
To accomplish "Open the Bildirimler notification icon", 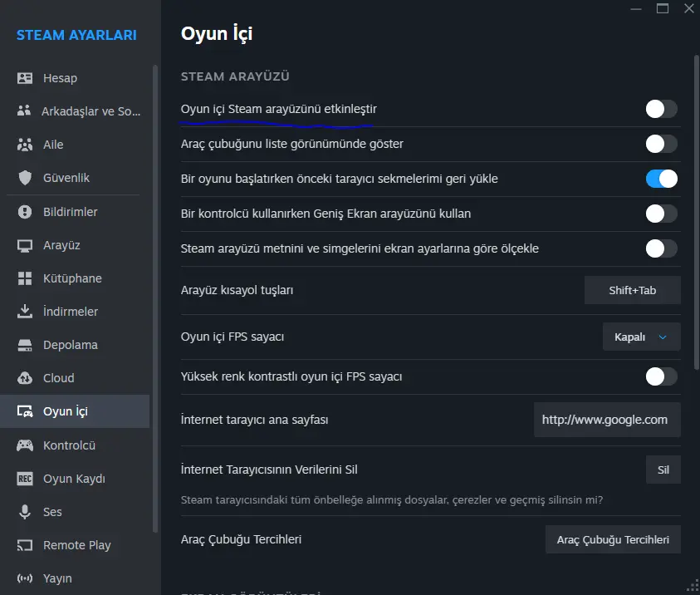I will coord(25,212).
